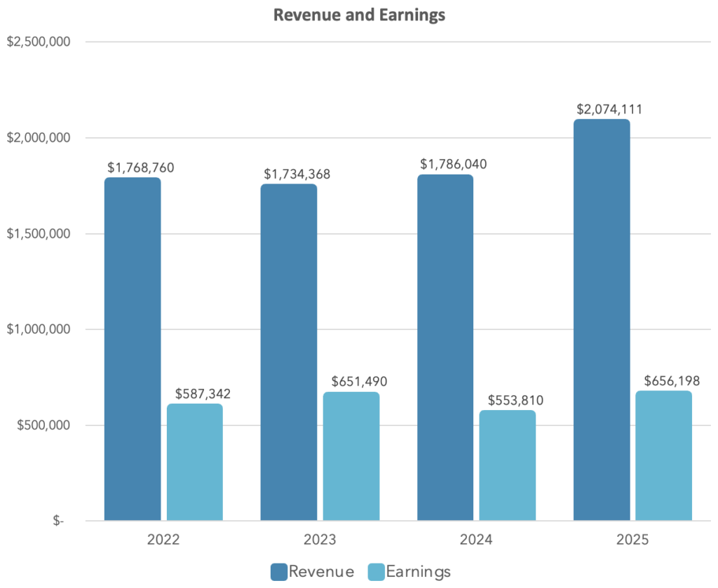Click the $2,074,111 data label
718x588 pixels.
pos(609,109)
